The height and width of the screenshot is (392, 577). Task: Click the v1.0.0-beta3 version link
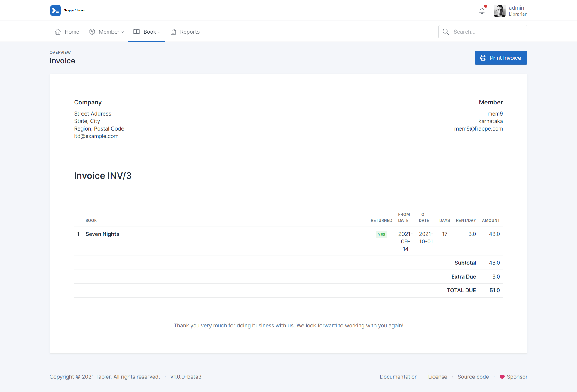(x=186, y=377)
